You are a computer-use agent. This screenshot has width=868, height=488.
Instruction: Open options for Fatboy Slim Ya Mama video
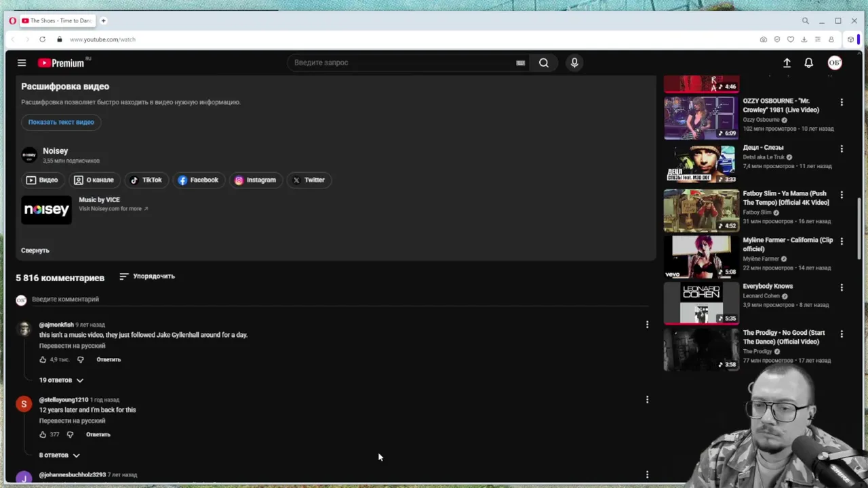[x=842, y=195]
